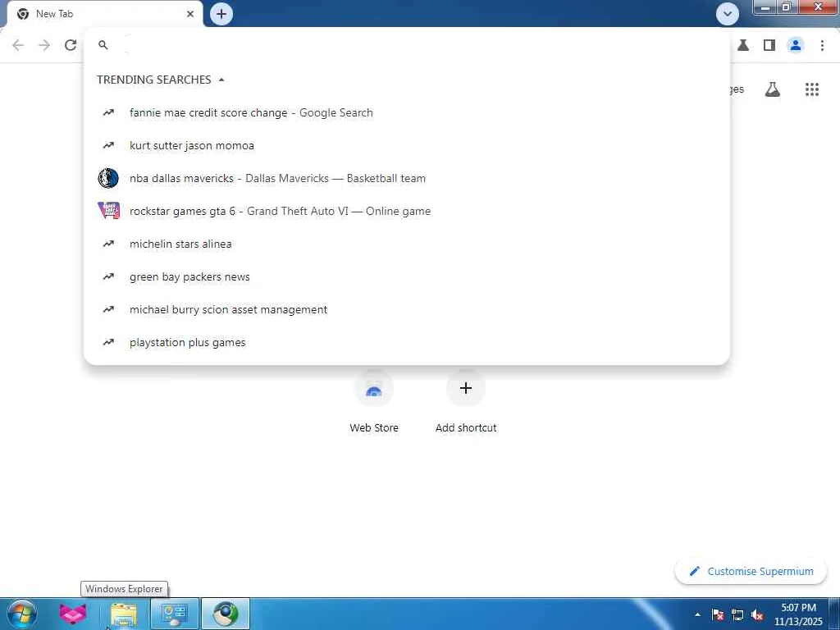
Task: Click the muted volume tray icon
Action: pos(757,614)
